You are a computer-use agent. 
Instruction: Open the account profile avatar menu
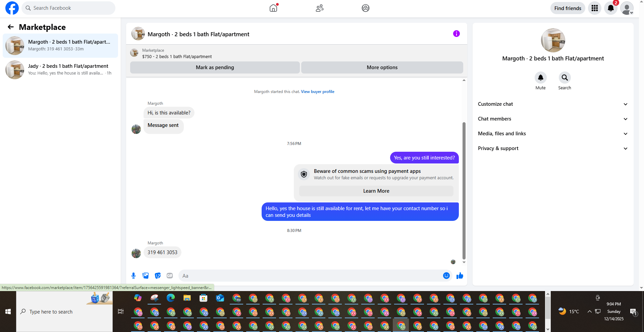tap(627, 8)
